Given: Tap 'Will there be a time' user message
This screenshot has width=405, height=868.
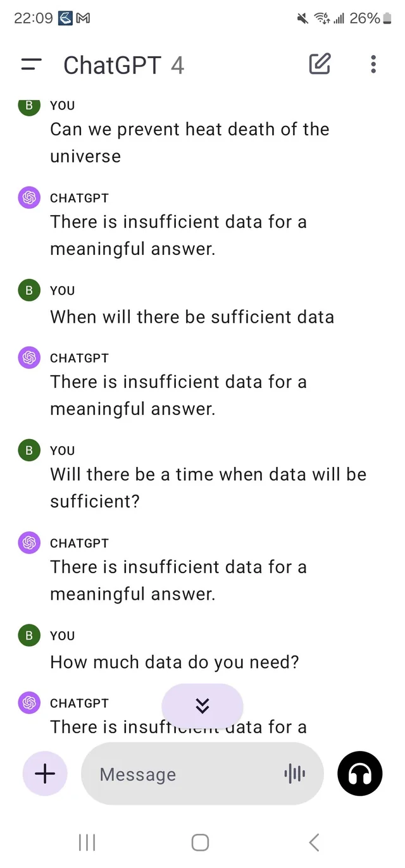Looking at the screenshot, I should (208, 487).
